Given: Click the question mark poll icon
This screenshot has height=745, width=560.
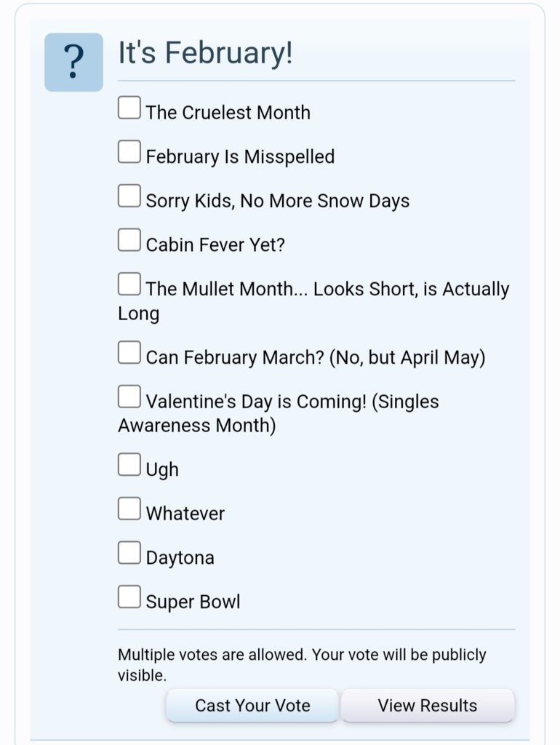Looking at the screenshot, I should pos(73,63).
